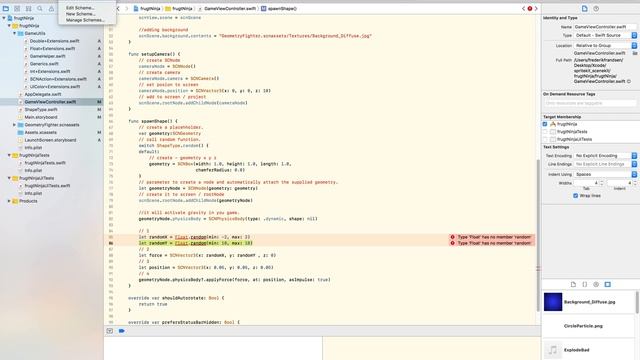Click the red error indicator in jump bar
Screen dimensions: 640x360
(530, 8)
